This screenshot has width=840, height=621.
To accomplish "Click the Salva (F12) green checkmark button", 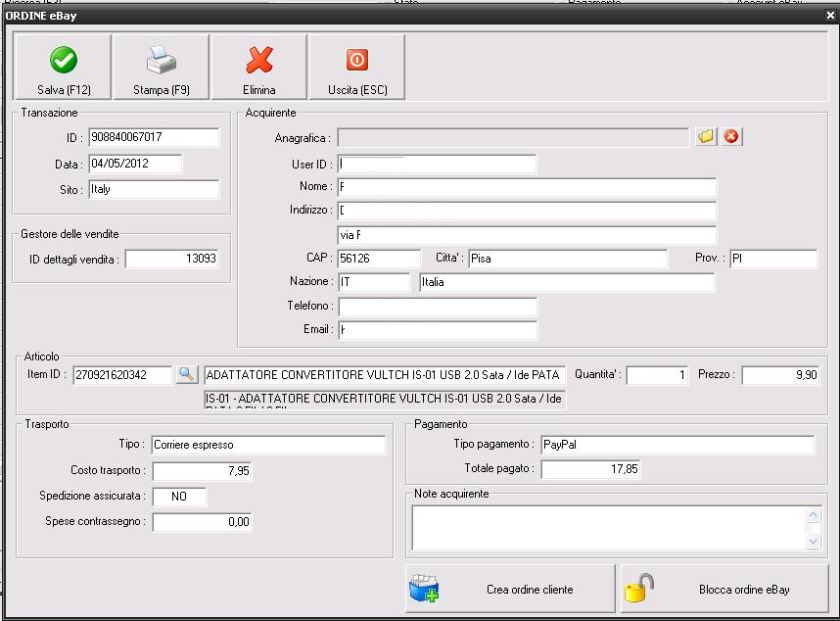I will (x=64, y=68).
